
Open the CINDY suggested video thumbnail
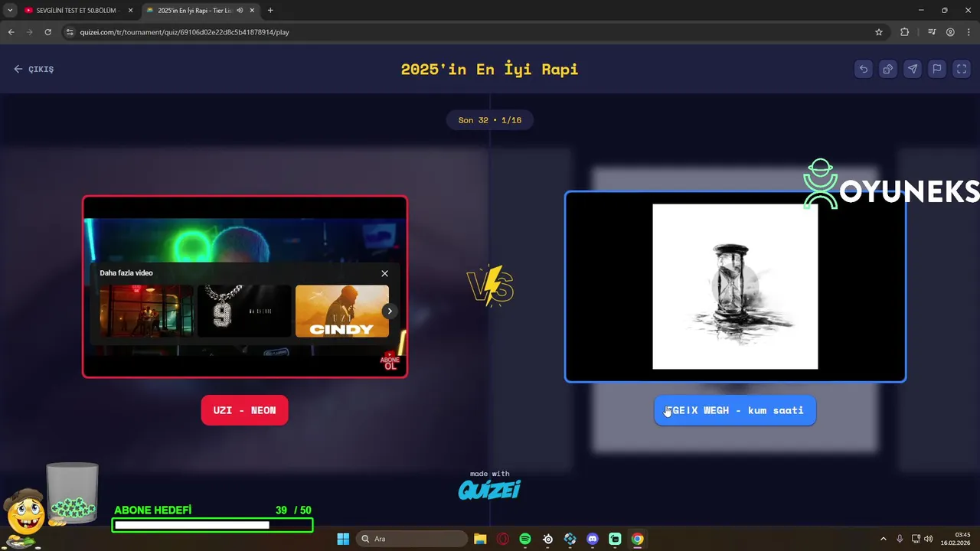click(342, 311)
